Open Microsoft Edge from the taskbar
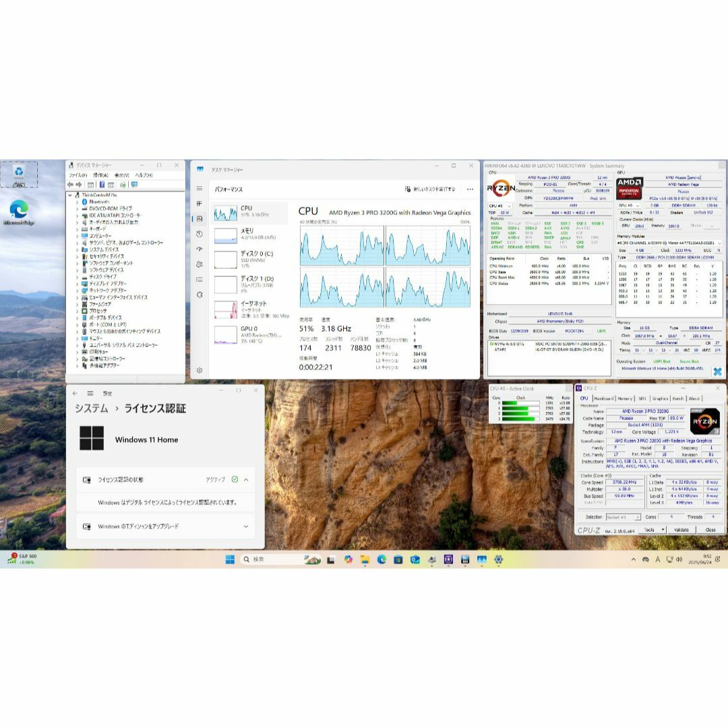Screen dimensions: 728x728 (382, 559)
